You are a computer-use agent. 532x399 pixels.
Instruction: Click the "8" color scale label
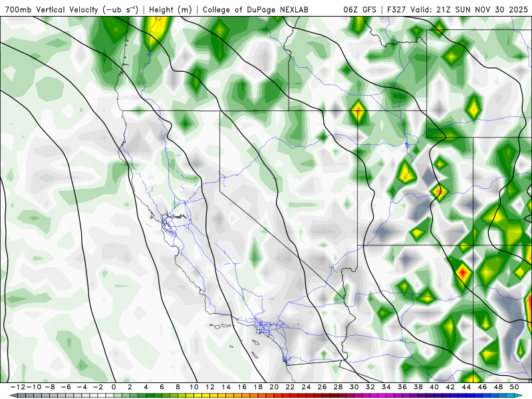(x=178, y=387)
